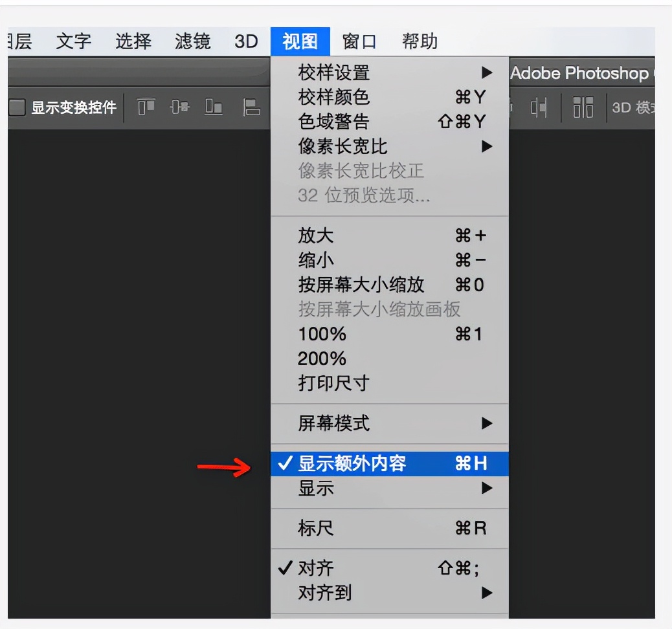Uncheck 显示额外内容 in the 视图 menu
This screenshot has width=672, height=629.
pyautogui.click(x=363, y=463)
